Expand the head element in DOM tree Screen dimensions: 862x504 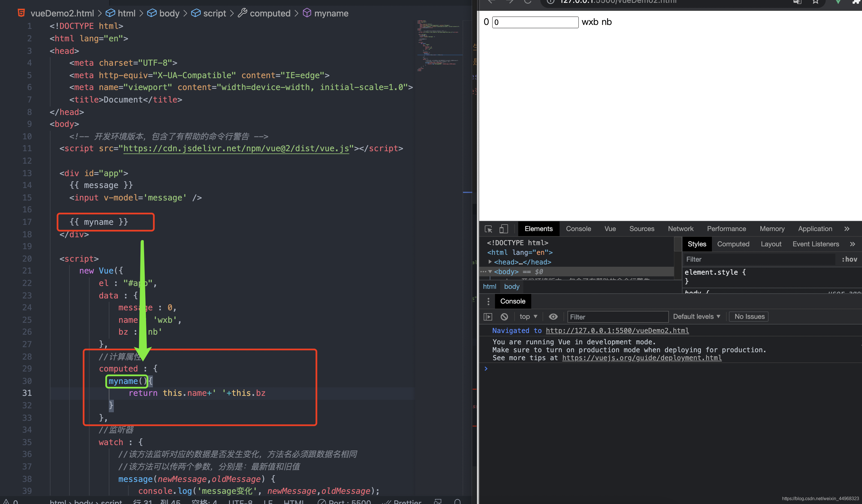[x=492, y=262]
